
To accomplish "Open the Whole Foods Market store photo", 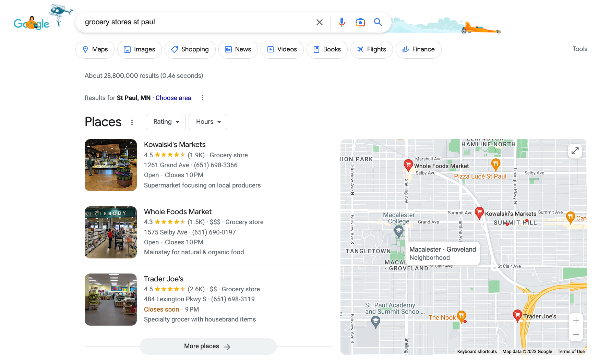I will (111, 232).
